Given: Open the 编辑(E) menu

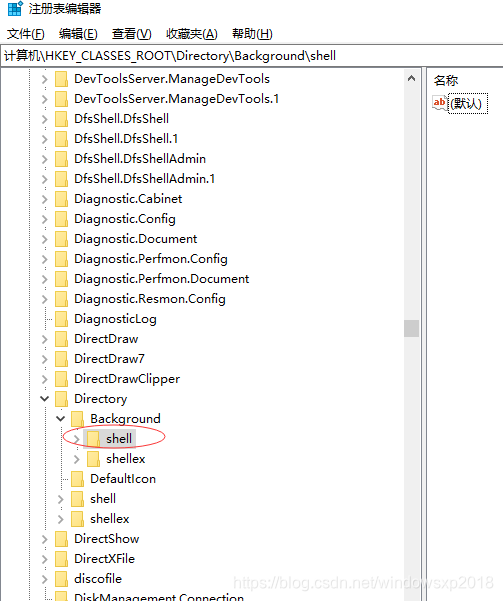Looking at the screenshot, I should click(78, 34).
